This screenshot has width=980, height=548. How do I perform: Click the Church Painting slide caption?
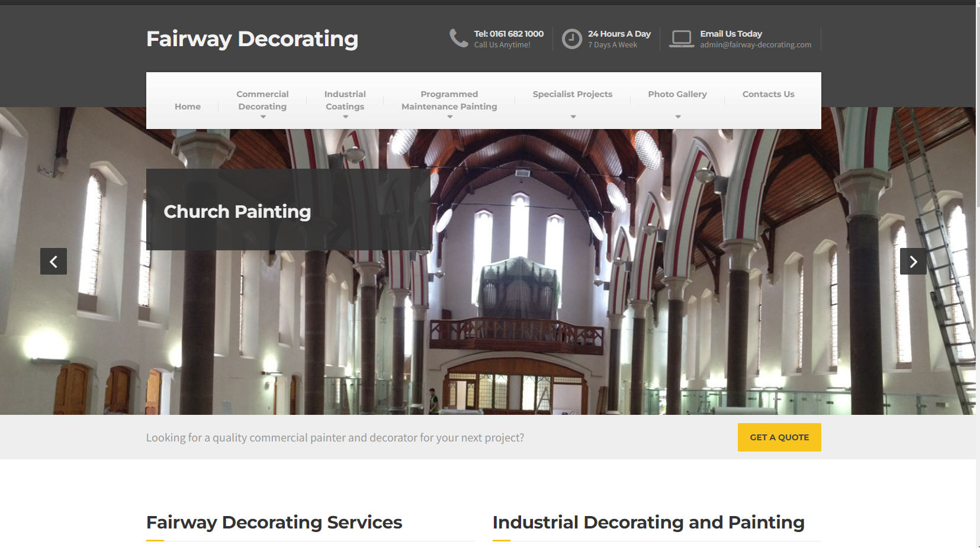pos(237,211)
